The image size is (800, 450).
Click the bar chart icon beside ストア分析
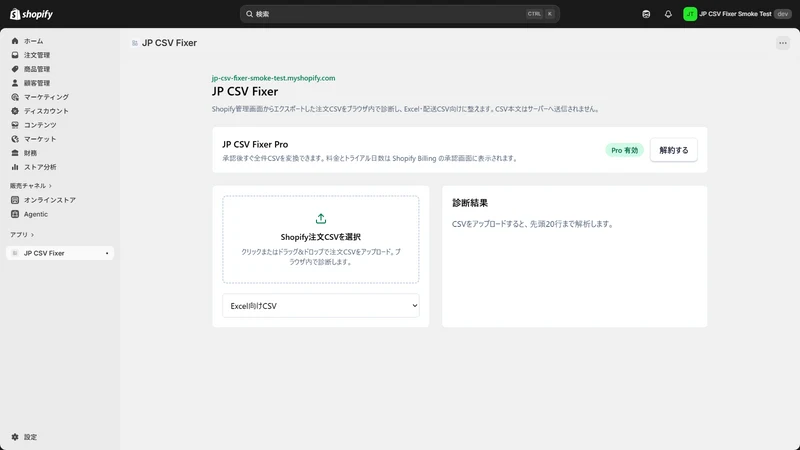point(15,167)
